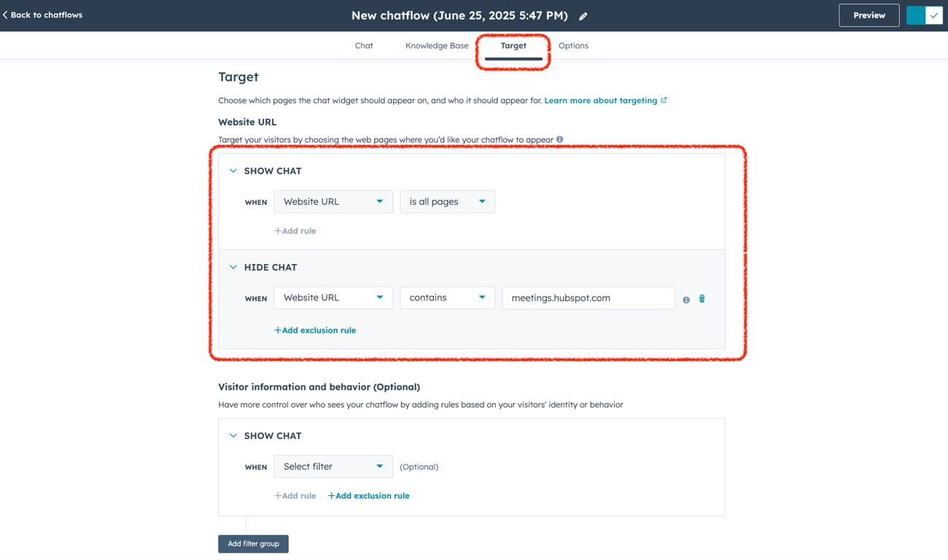Screen dimensions: 948x560
Task: Switch to the Knowledge Base tab
Action: pyautogui.click(x=437, y=45)
